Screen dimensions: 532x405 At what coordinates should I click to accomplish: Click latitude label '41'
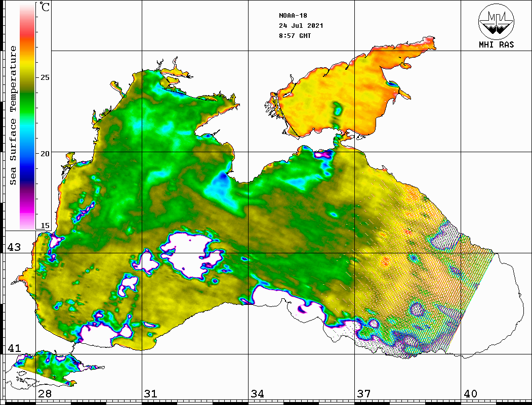click(x=14, y=348)
